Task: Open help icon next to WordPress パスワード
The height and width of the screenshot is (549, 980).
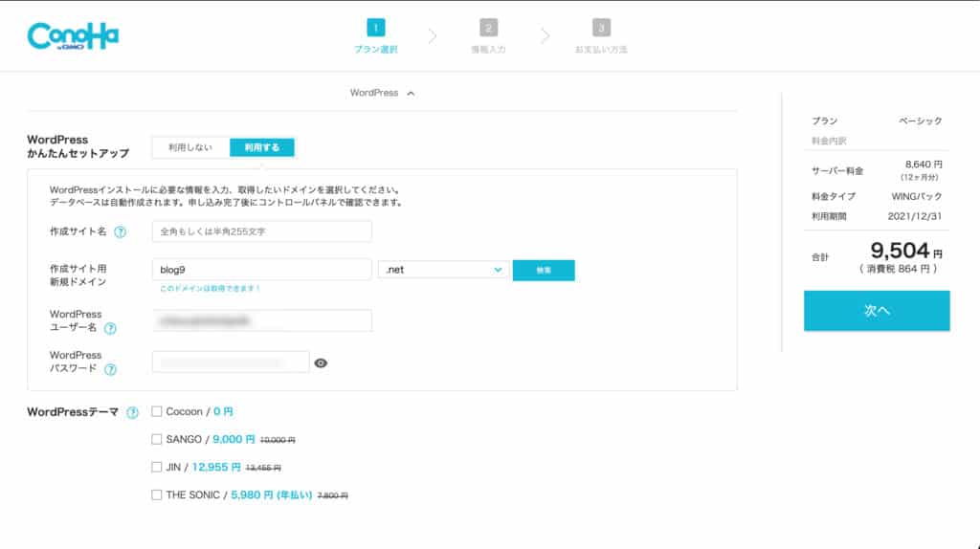Action: point(110,370)
